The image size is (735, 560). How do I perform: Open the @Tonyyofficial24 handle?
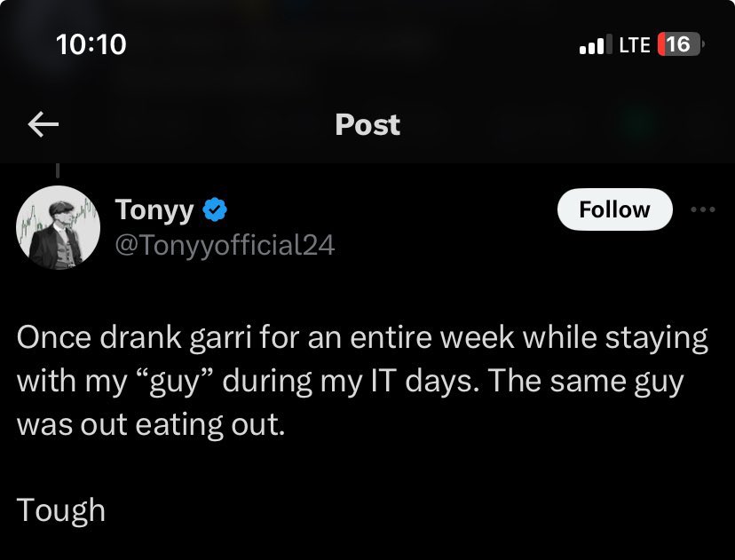(225, 245)
